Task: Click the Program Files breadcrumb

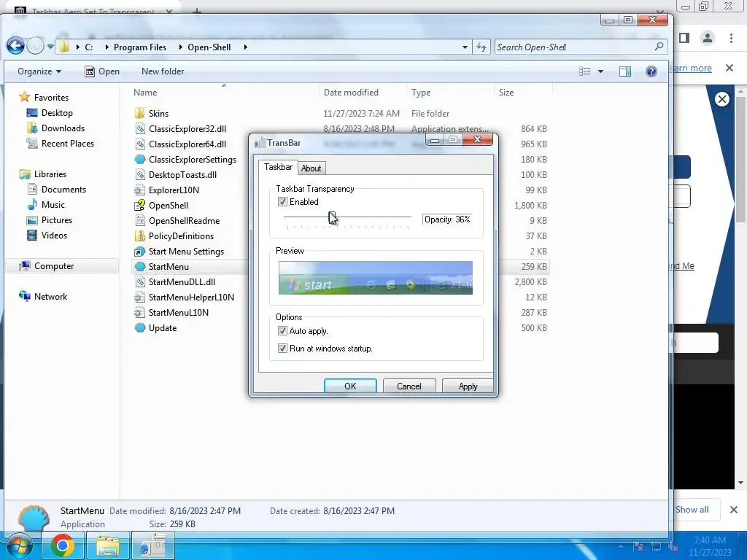Action: pyautogui.click(x=139, y=47)
